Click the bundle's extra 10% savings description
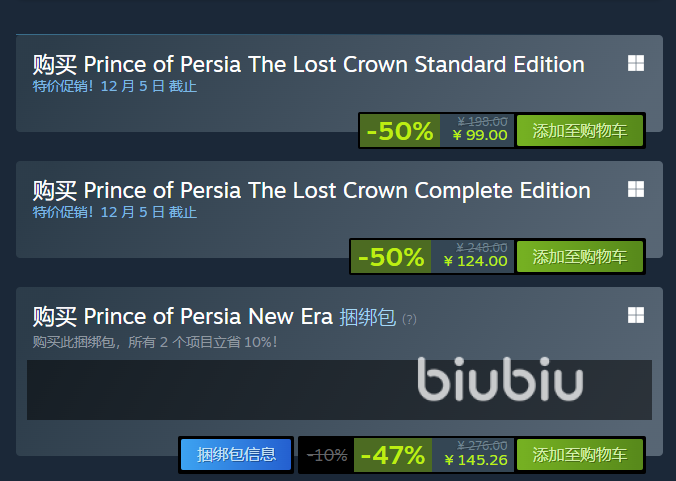 pos(154,342)
